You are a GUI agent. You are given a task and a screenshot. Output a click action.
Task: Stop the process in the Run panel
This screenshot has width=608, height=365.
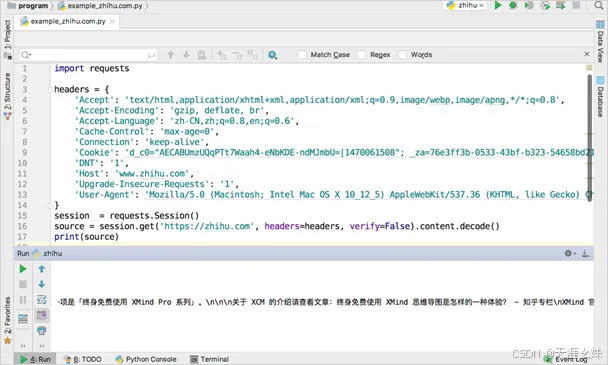[x=23, y=284]
